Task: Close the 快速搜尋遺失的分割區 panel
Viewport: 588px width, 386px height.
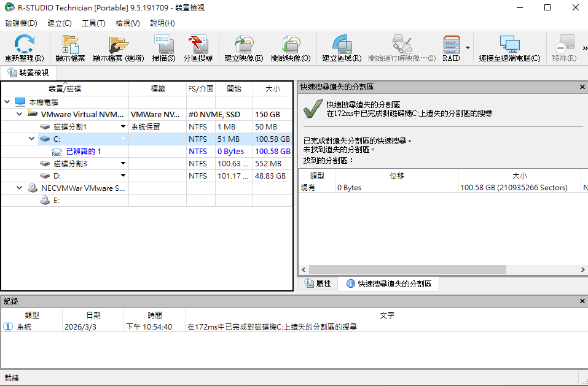Action: pyautogui.click(x=582, y=88)
